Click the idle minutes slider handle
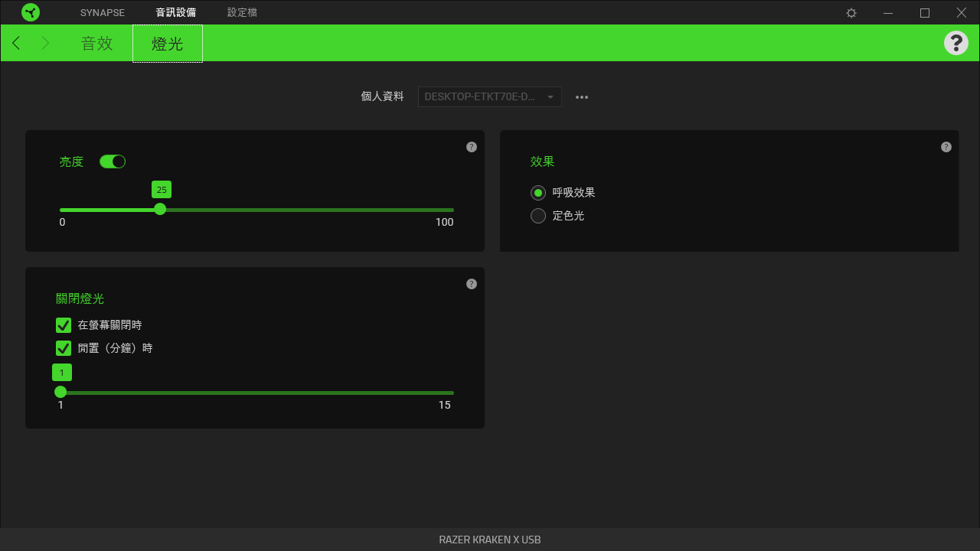The image size is (980, 551). 60,392
